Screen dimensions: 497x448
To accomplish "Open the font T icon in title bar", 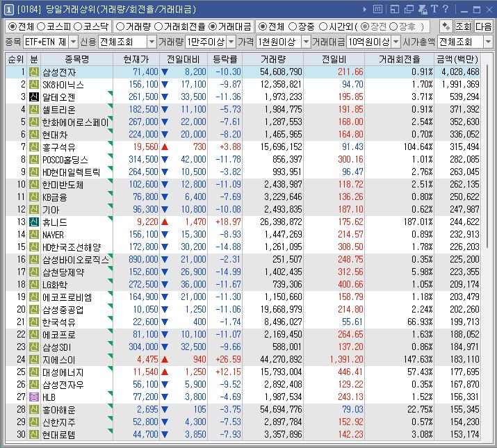I will [x=434, y=9].
